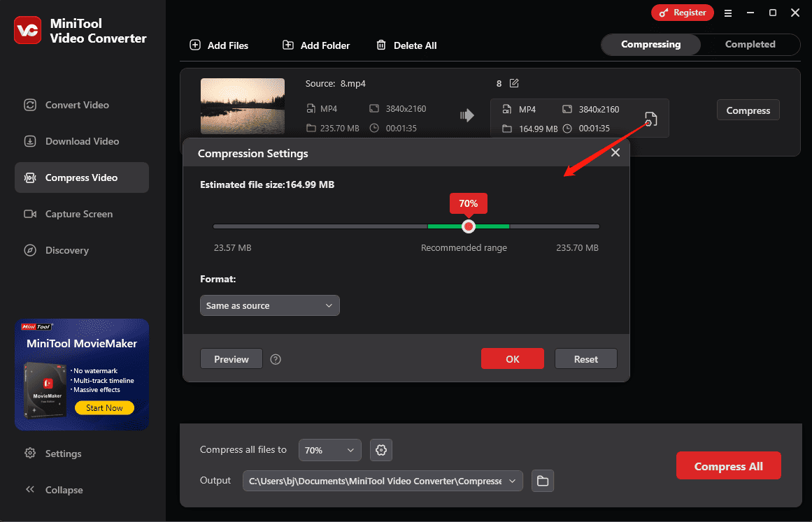Click the 8.mp4 video thumbnail
This screenshot has width=812, height=522.
[243, 106]
